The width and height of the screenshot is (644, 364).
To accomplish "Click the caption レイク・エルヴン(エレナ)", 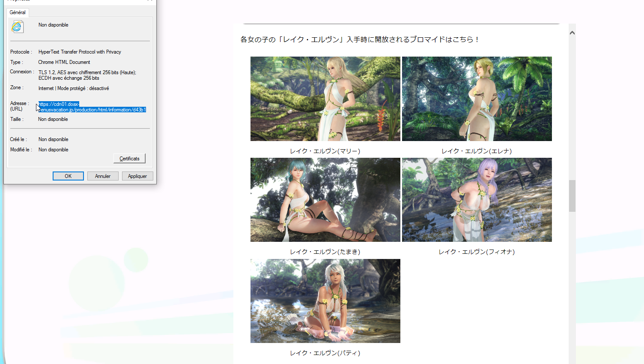I will click(x=477, y=151).
